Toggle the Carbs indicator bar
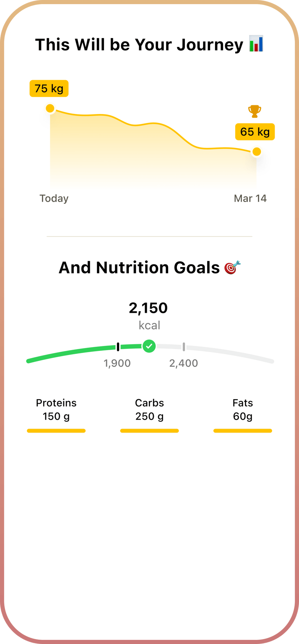The height and width of the screenshot is (644, 299). pyautogui.click(x=149, y=431)
